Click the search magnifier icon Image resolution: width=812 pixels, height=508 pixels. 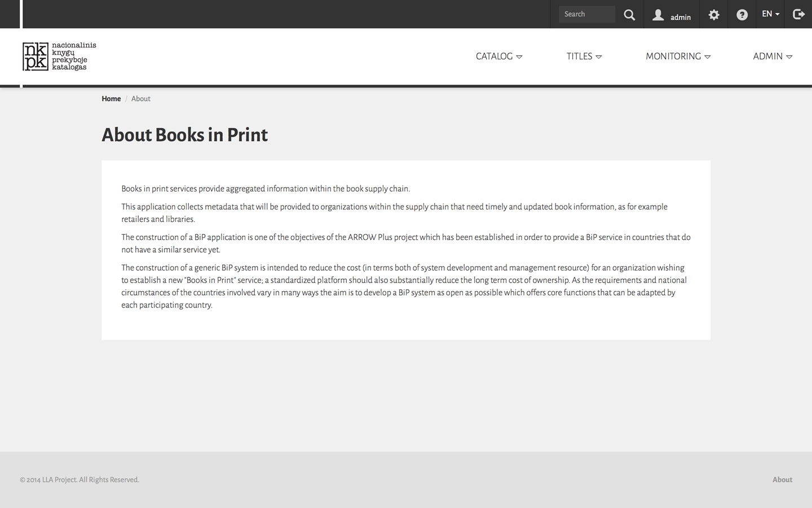[629, 15]
